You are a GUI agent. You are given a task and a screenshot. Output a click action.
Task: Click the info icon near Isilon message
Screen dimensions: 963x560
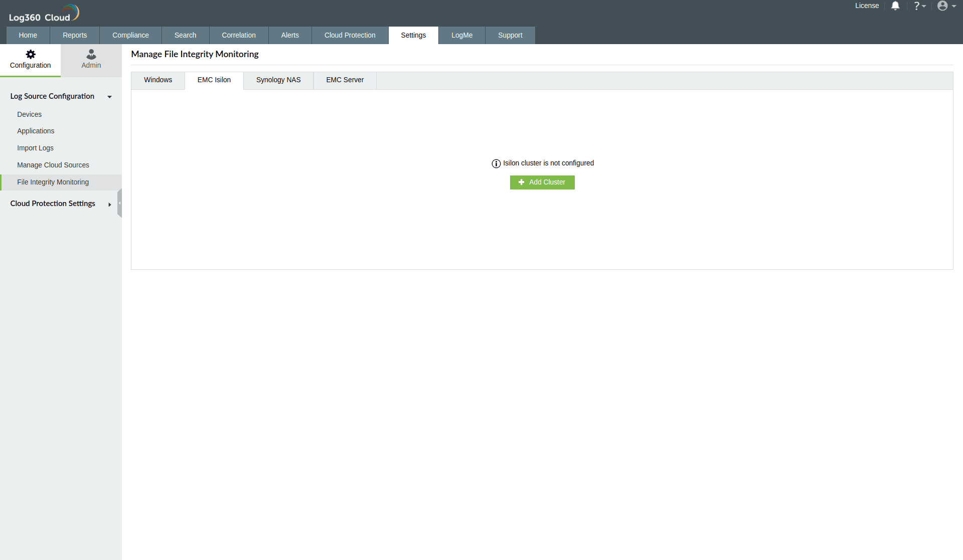point(496,163)
